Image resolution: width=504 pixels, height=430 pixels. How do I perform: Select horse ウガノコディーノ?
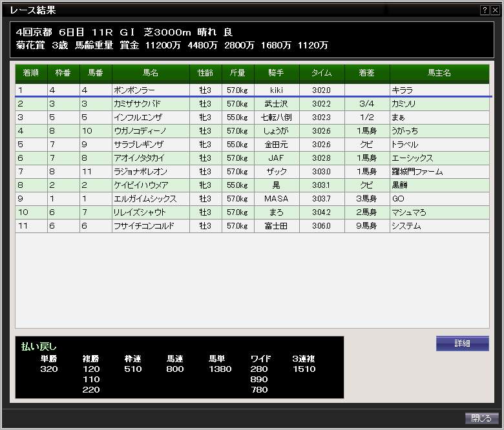(x=140, y=131)
